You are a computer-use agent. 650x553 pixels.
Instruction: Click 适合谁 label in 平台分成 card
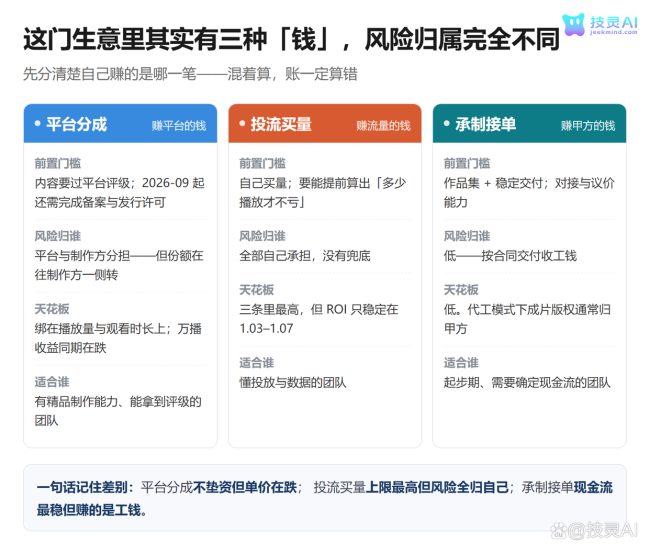click(x=52, y=382)
